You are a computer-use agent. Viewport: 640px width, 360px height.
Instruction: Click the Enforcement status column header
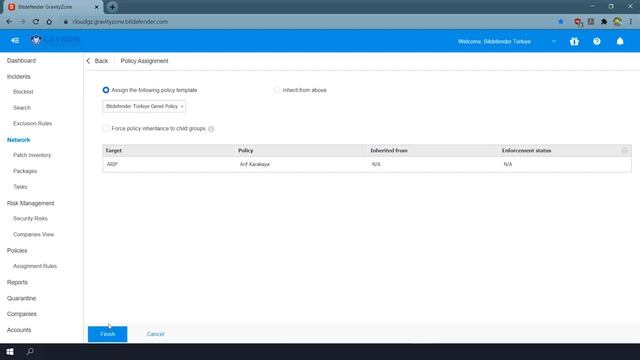click(526, 151)
